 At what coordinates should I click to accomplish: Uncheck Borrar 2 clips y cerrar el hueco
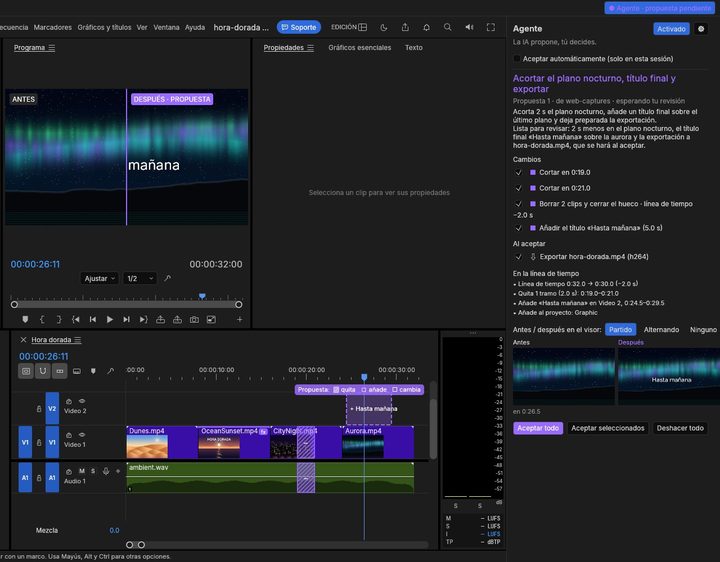click(x=518, y=204)
